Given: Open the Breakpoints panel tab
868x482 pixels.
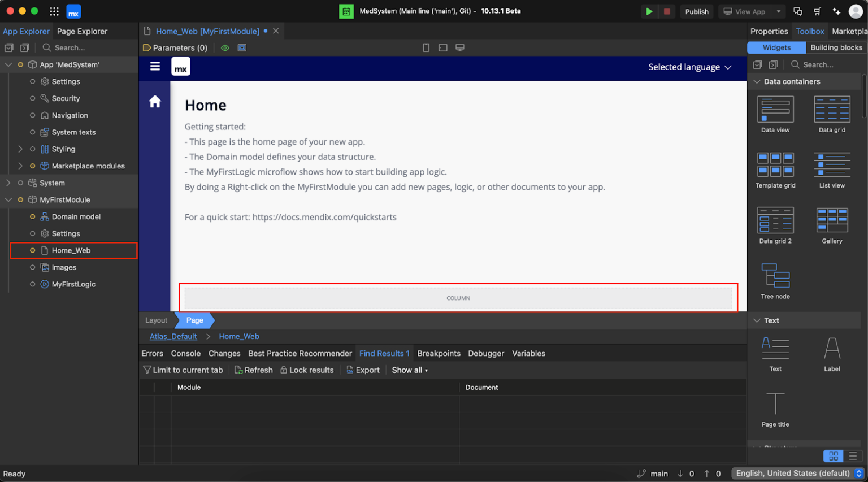Looking at the screenshot, I should 439,353.
